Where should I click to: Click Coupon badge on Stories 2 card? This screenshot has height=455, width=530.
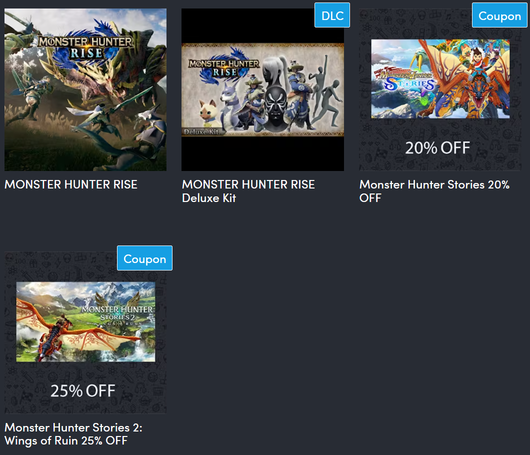click(x=145, y=258)
